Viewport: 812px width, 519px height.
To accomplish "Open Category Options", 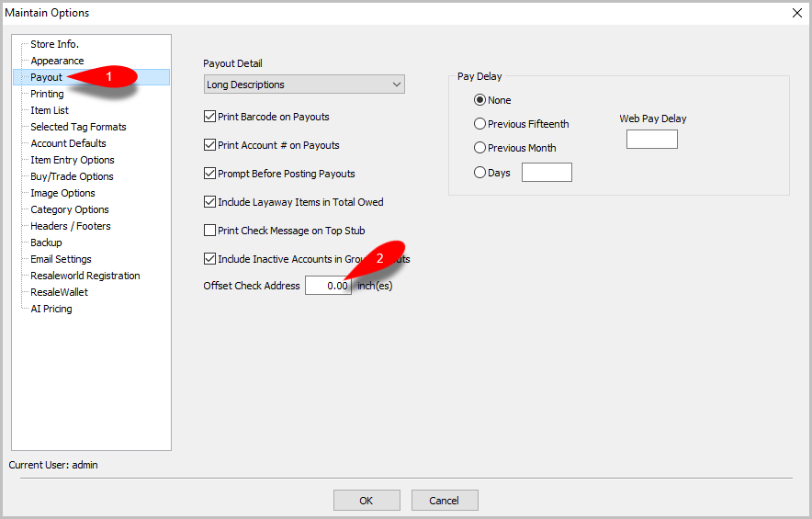I will (x=70, y=209).
